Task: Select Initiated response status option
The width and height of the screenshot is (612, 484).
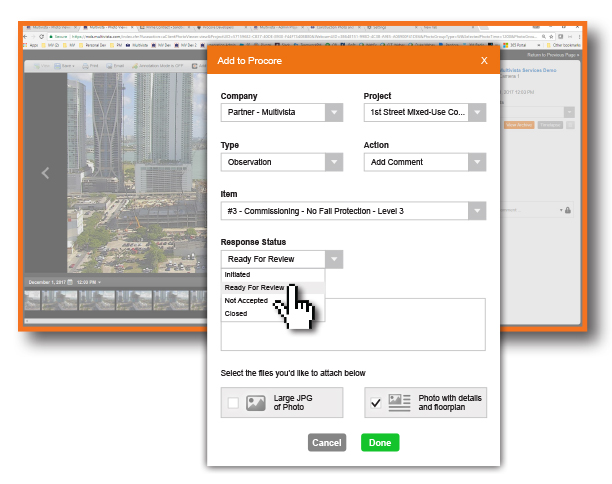Action: coord(273,275)
